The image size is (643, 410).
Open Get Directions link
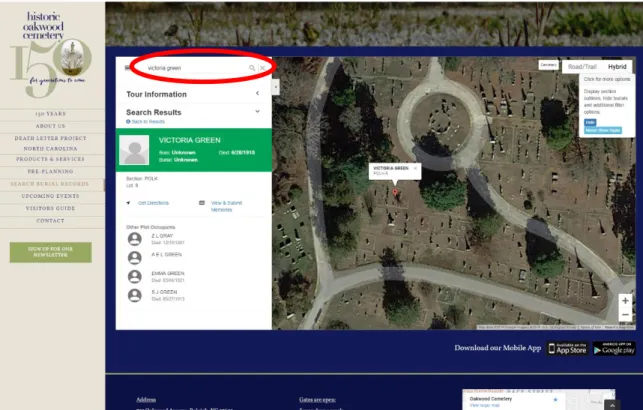point(153,203)
